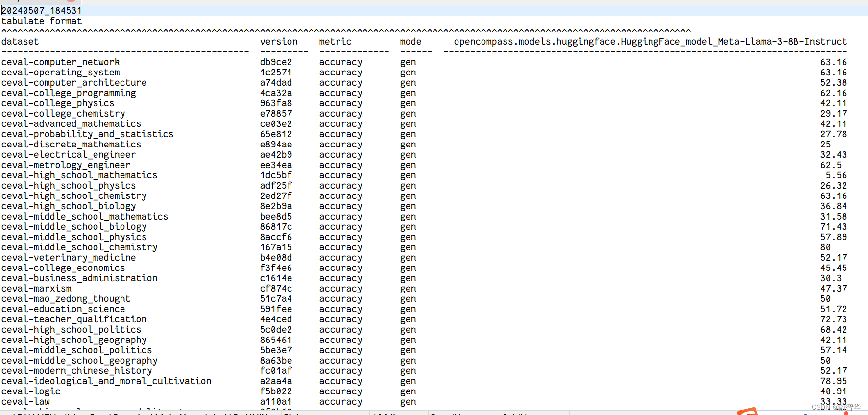The width and height of the screenshot is (868, 415).
Task: Select the ceval-computer_architecture dataset name
Action: 74,83
